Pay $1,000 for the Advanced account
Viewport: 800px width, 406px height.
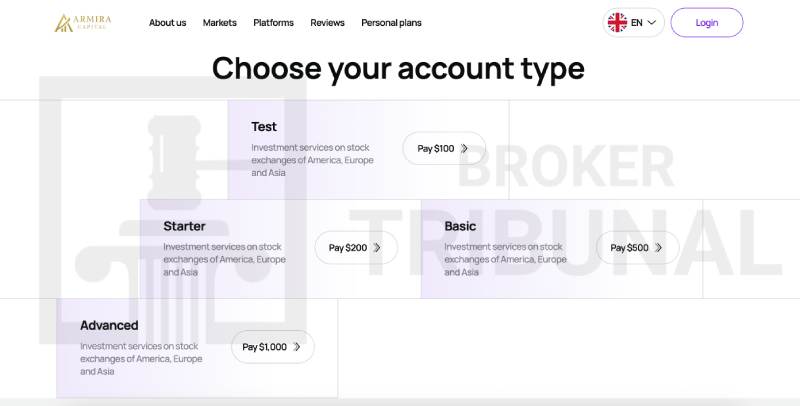click(265, 347)
